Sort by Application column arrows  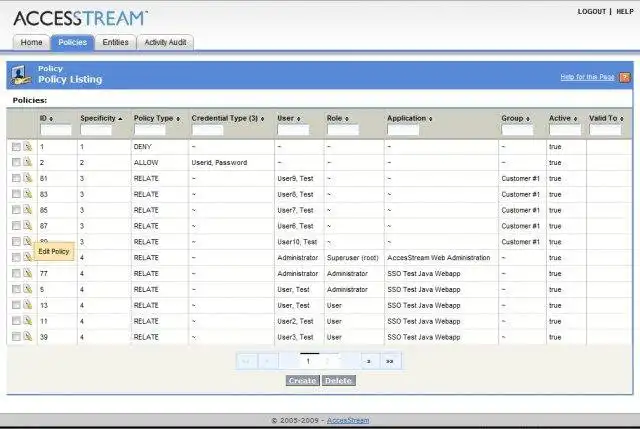[430, 119]
